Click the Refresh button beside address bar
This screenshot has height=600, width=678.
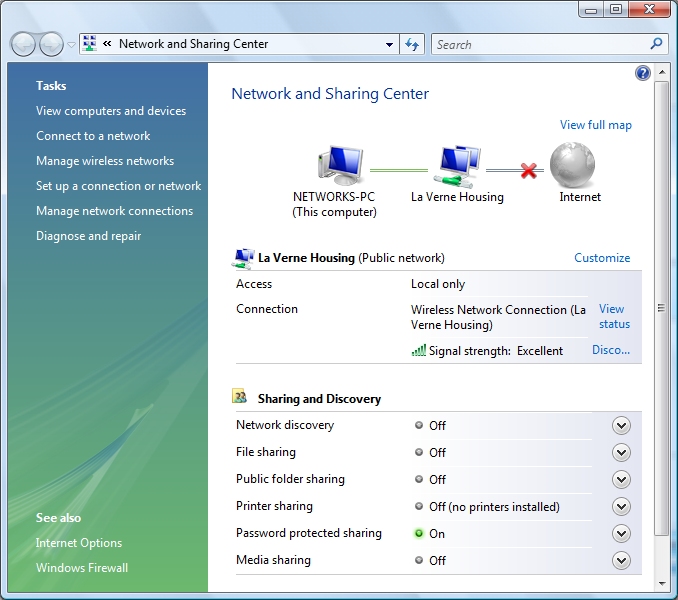pos(412,44)
